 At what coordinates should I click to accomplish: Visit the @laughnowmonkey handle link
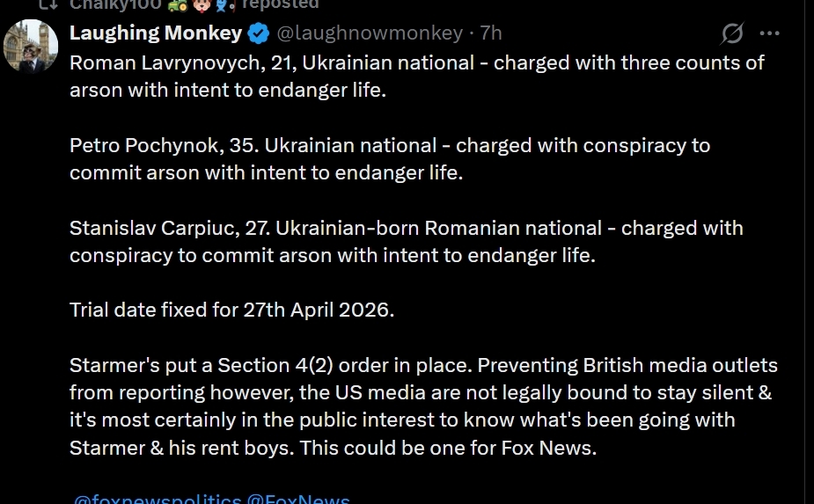pyautogui.click(x=369, y=33)
